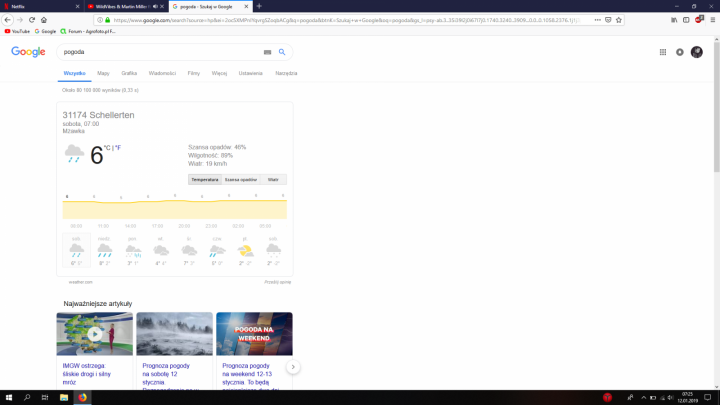720x405 pixels.
Task: Click the pogoda search input field
Action: (161, 52)
